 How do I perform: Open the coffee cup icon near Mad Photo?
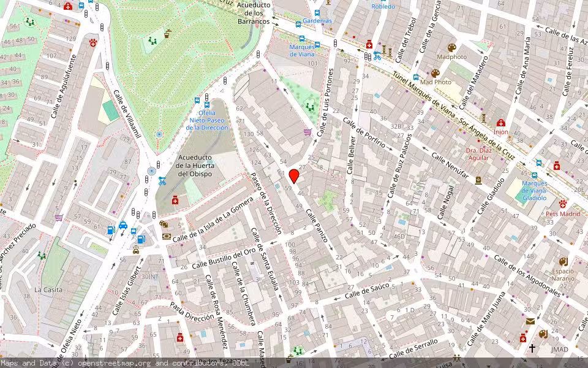point(434,74)
